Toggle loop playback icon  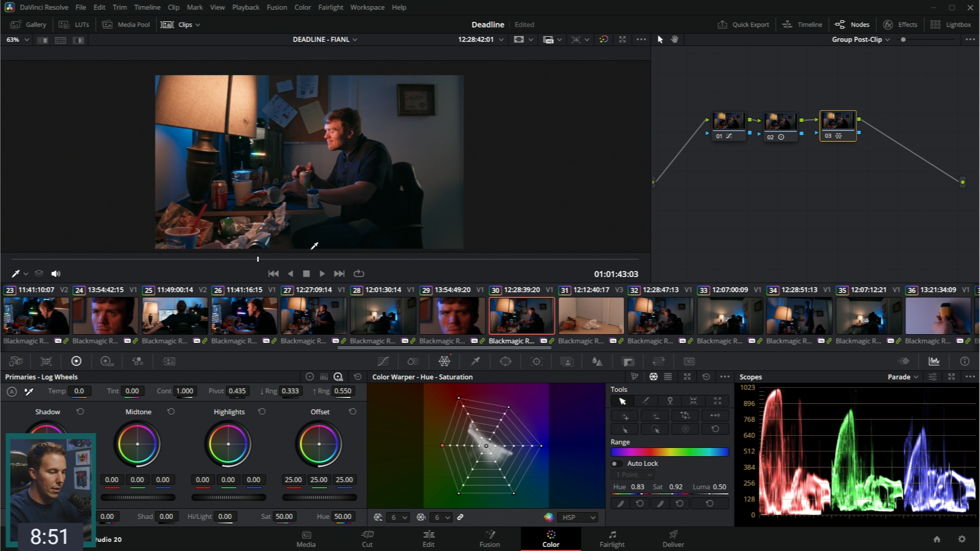[x=359, y=274]
